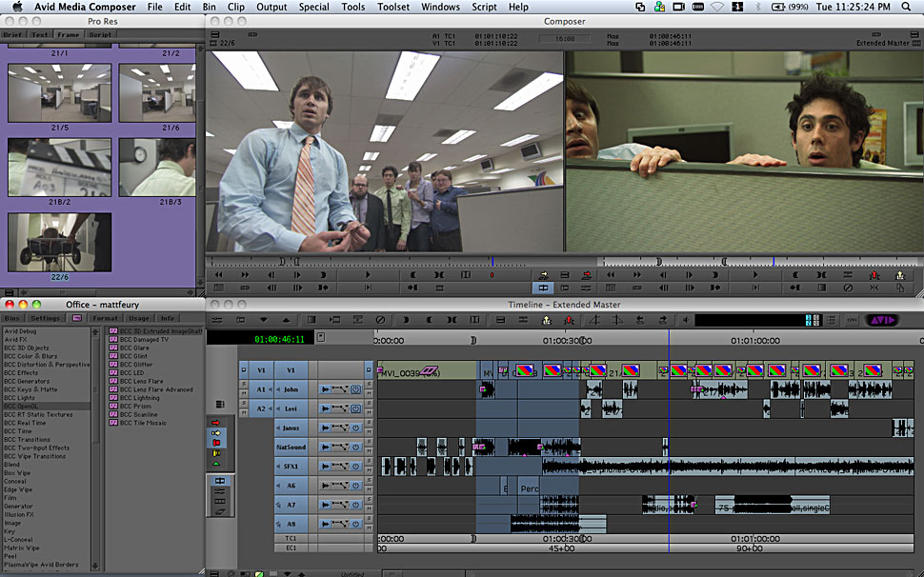Switch to the Settings tab in project window
Viewport: 924px width, 577px height.
[x=46, y=318]
